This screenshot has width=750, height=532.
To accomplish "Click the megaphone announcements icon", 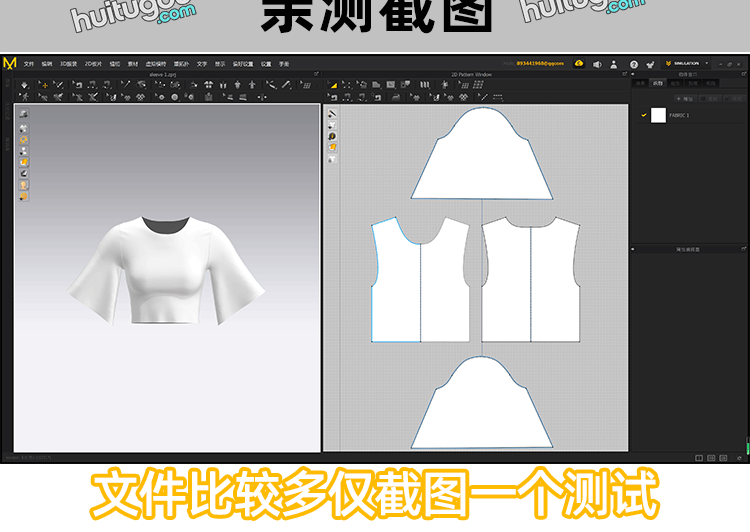I will (x=597, y=64).
